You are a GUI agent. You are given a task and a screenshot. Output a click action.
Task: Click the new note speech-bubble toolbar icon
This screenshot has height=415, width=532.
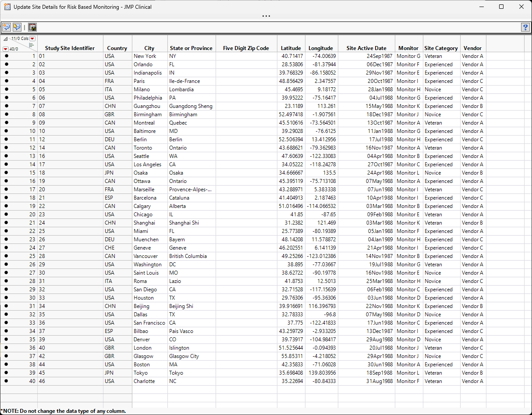7,27
